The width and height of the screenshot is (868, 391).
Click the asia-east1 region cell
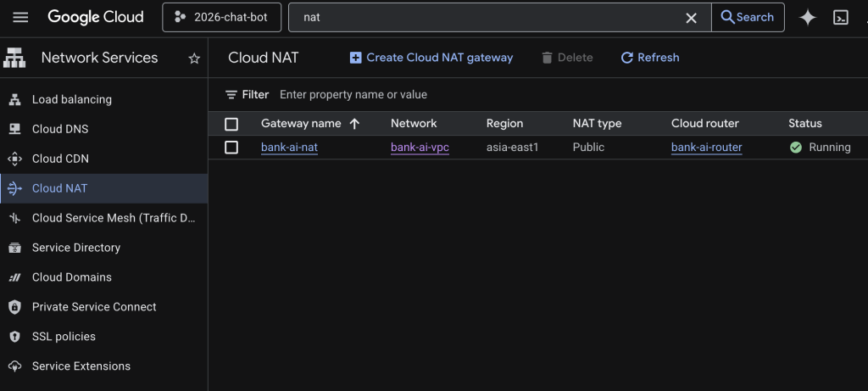point(512,148)
